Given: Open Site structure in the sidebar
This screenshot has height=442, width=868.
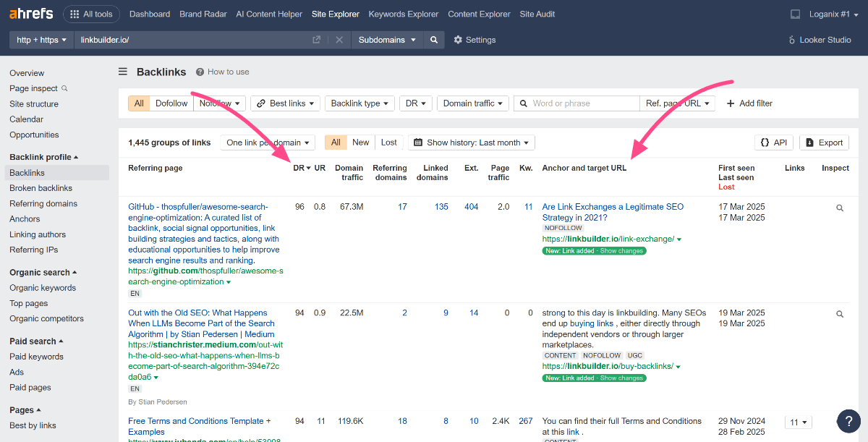Looking at the screenshot, I should 34,104.
